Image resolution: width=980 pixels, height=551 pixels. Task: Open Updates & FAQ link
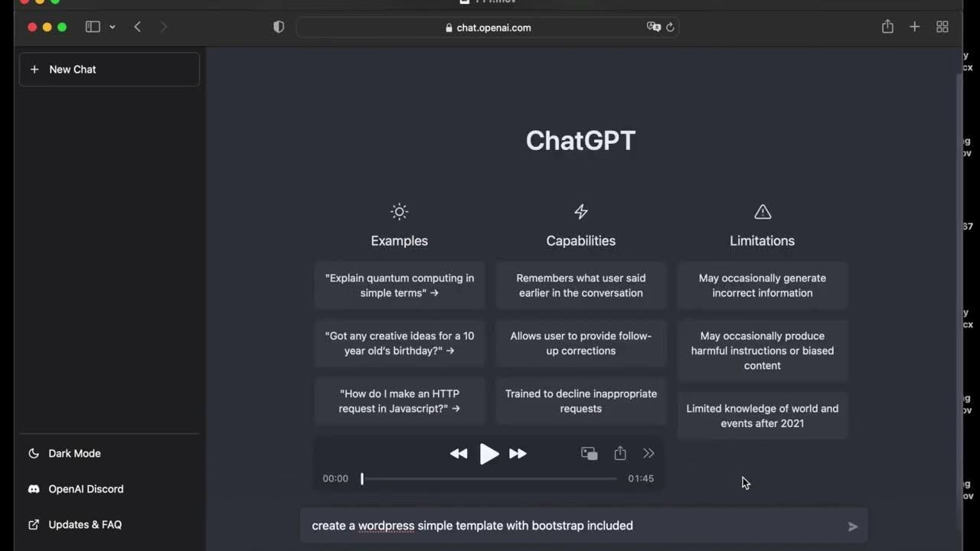click(x=84, y=525)
